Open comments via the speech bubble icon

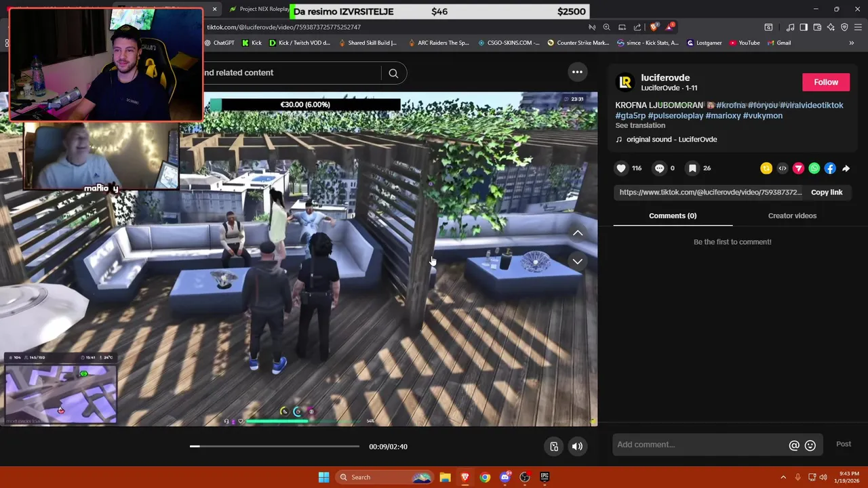coord(659,168)
